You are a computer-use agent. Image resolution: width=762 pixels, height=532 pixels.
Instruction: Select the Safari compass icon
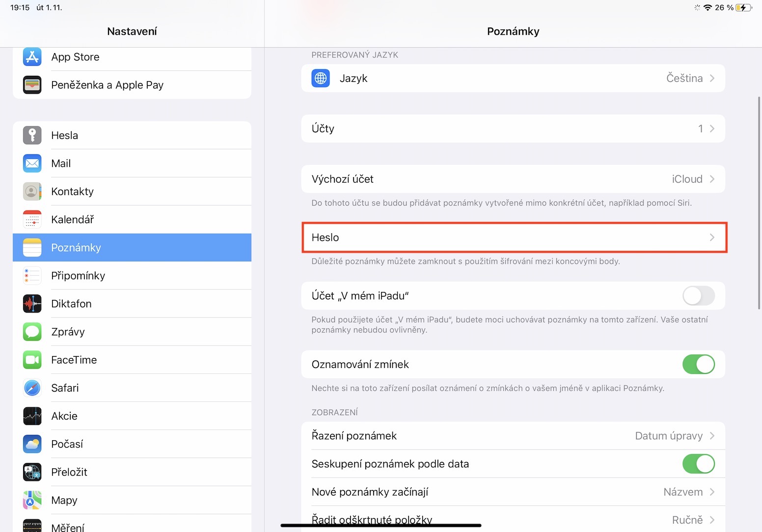[x=32, y=388]
